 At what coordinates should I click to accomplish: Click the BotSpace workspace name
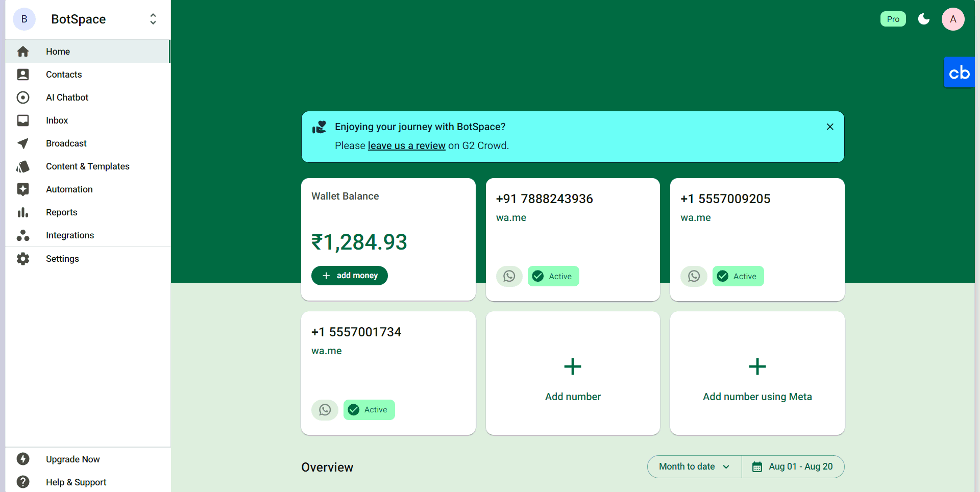click(79, 19)
